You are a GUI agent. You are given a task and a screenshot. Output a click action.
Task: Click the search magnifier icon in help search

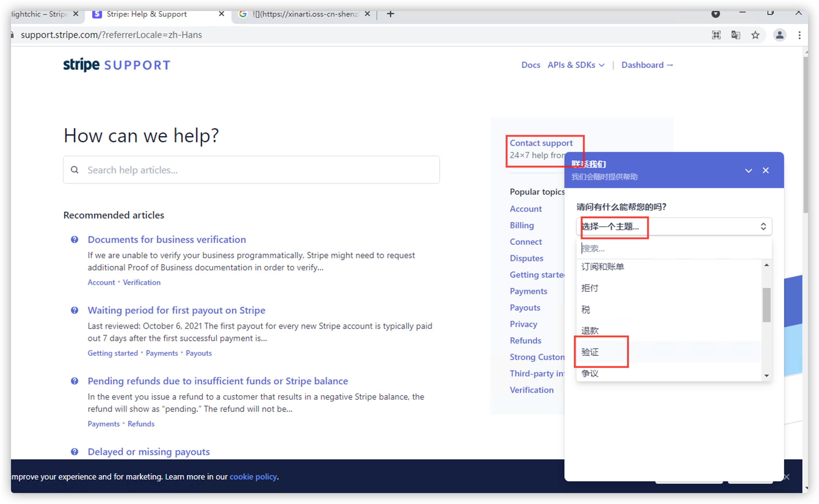75,170
